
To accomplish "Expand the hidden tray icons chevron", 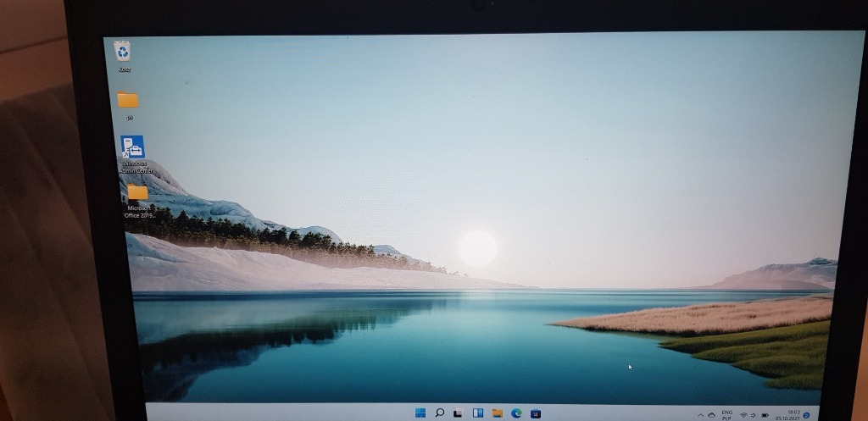I will 700,415.
